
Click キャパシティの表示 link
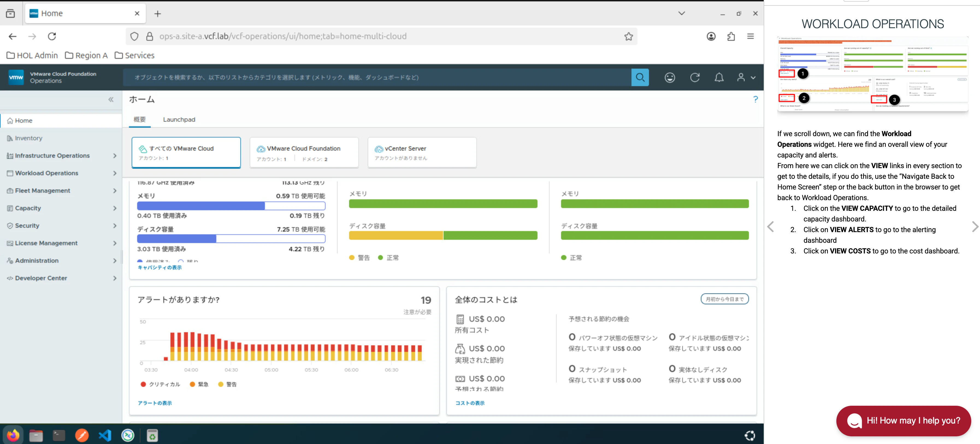(160, 268)
